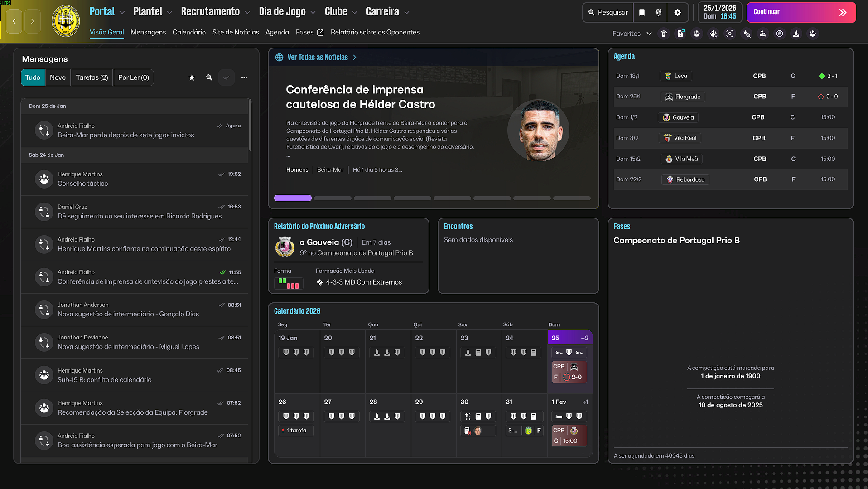Navigate back with the left arrow

[14, 21]
